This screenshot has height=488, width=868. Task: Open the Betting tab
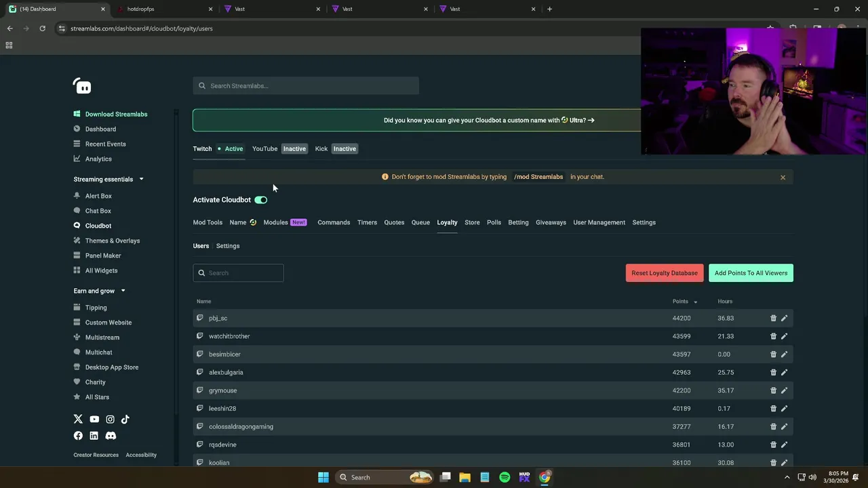pyautogui.click(x=518, y=222)
